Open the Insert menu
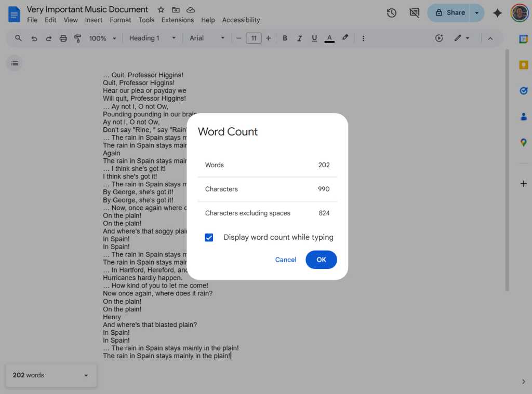The height and width of the screenshot is (394, 532). (x=94, y=20)
